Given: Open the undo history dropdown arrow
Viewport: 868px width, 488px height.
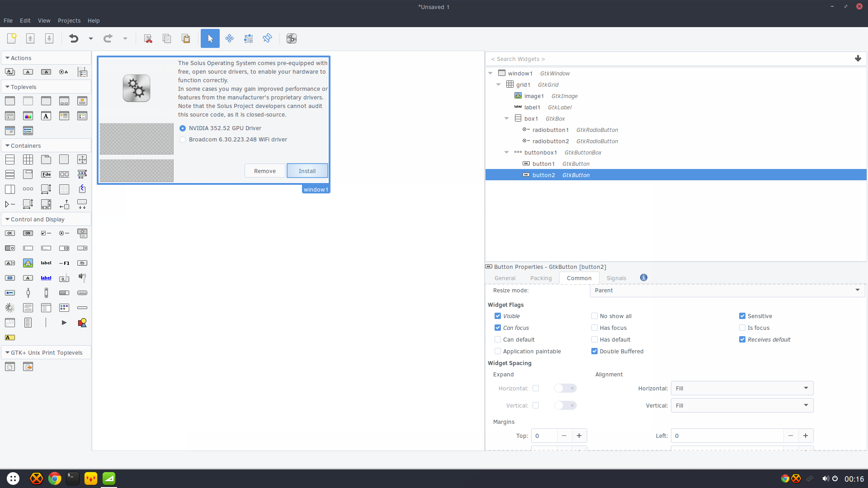Looking at the screenshot, I should click(x=91, y=38).
